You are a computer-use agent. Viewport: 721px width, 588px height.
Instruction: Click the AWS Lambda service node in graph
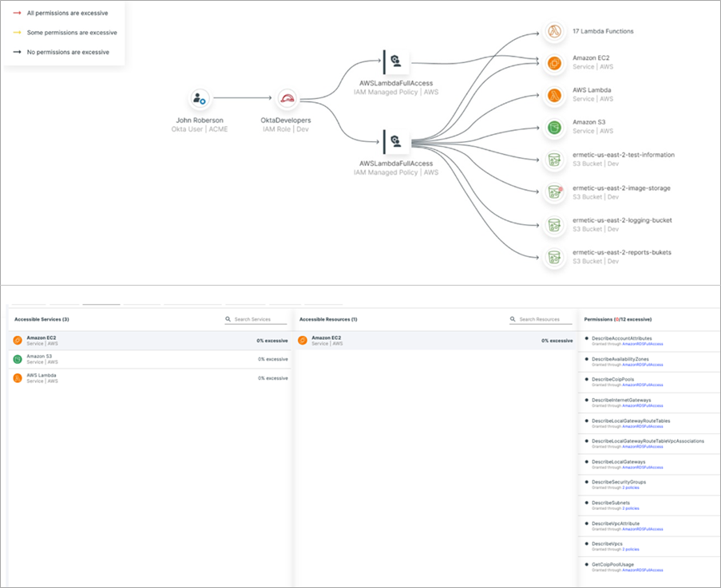coord(555,95)
